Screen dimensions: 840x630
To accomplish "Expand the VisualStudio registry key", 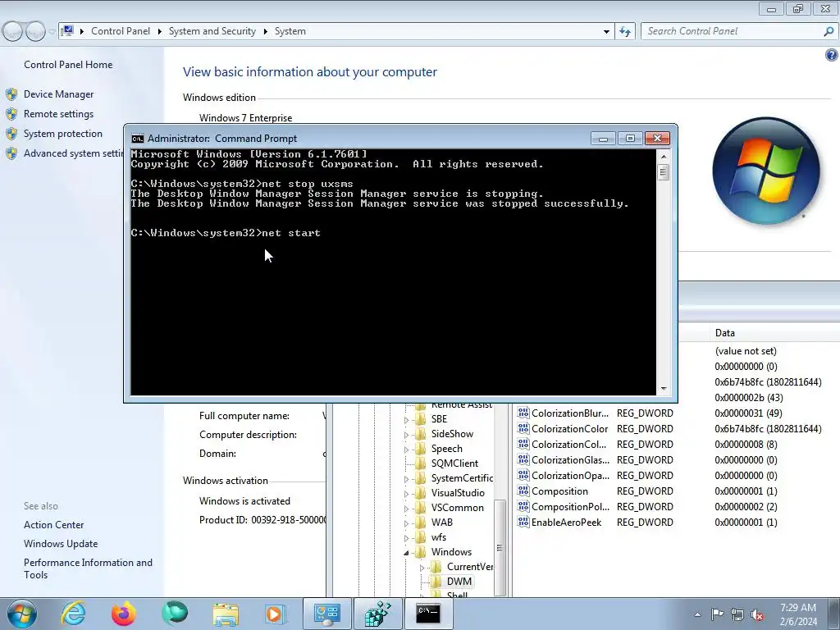I will [406, 493].
